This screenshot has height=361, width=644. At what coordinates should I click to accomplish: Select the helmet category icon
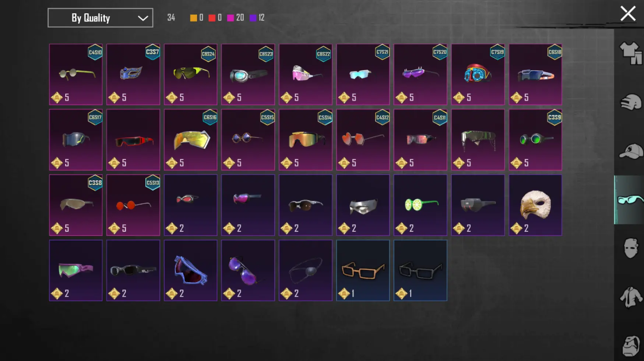630,102
